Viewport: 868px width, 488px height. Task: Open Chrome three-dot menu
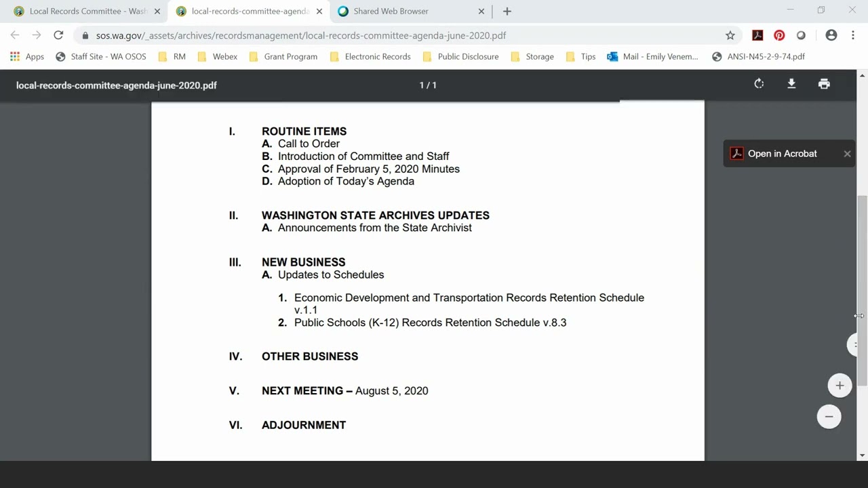(x=853, y=35)
